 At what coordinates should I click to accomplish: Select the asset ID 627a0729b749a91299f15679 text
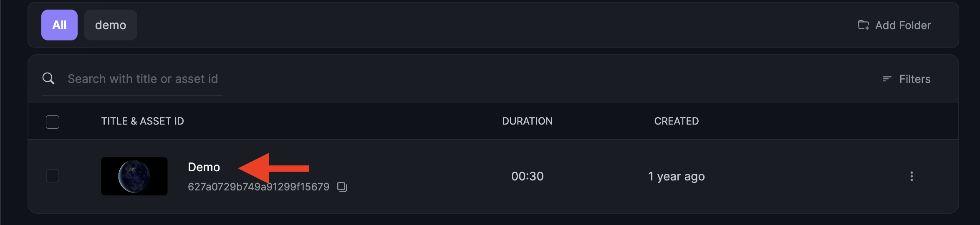pos(258,187)
